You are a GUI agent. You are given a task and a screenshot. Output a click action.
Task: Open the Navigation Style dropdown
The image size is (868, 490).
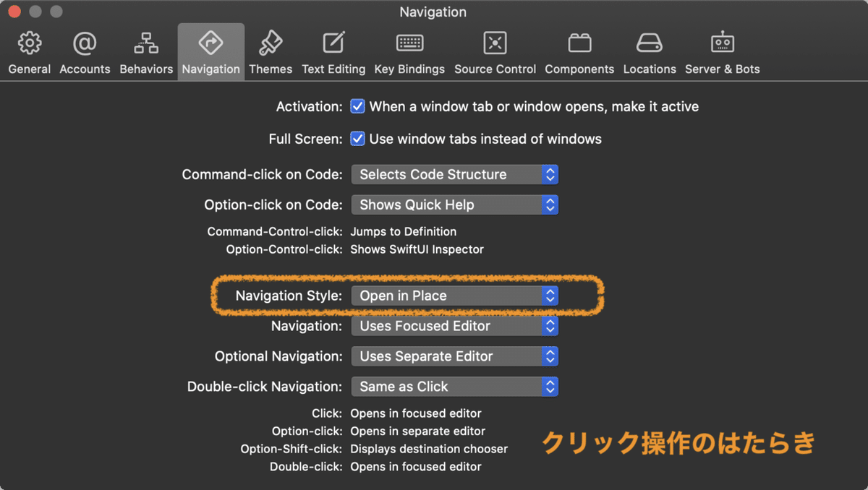click(454, 296)
